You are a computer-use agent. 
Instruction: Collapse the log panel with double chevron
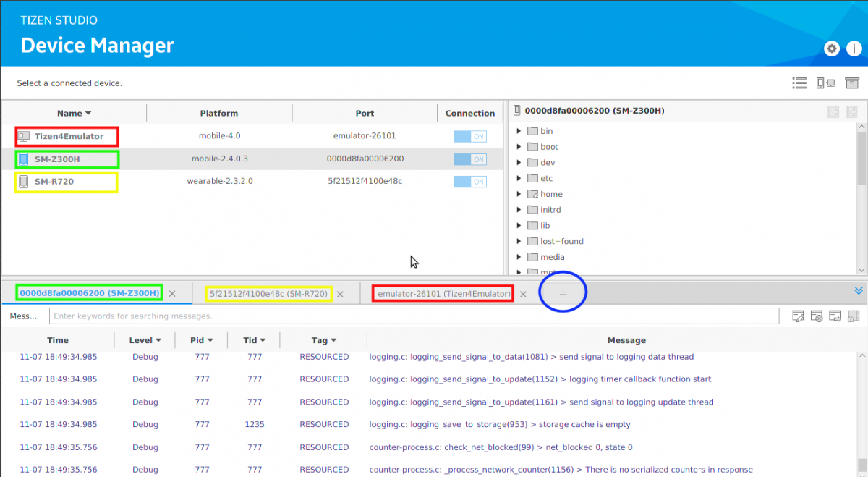(859, 290)
